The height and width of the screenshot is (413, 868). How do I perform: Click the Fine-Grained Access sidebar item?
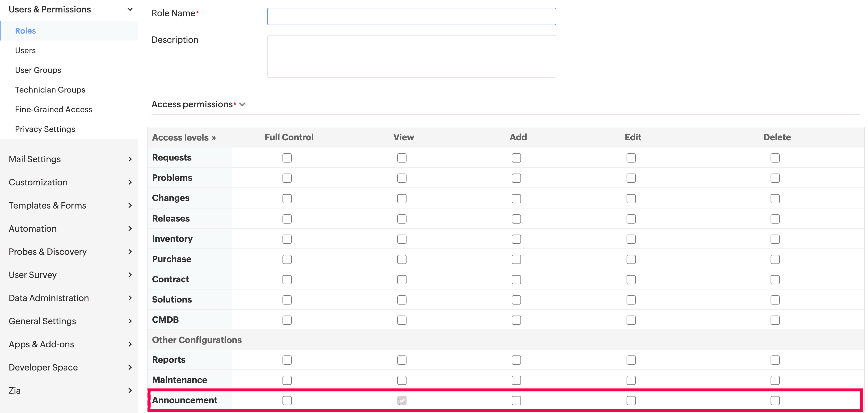coord(54,109)
